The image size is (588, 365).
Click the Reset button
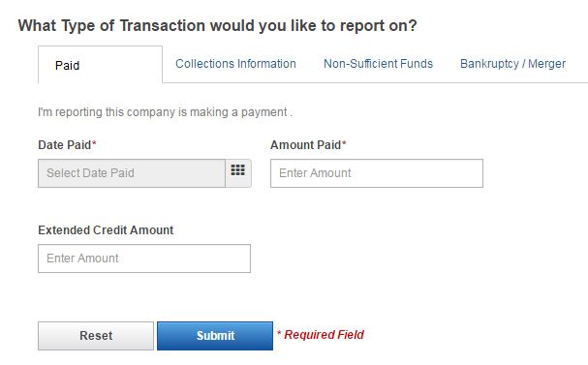[x=96, y=335]
